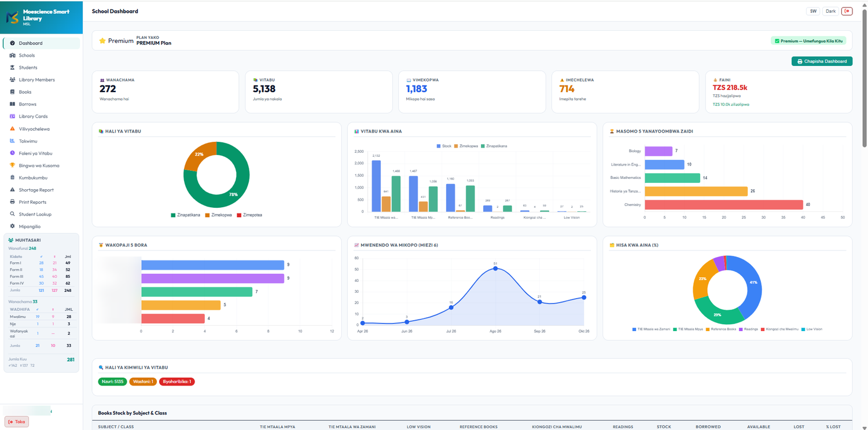Click the Students graduate icon in sidebar

13,68
